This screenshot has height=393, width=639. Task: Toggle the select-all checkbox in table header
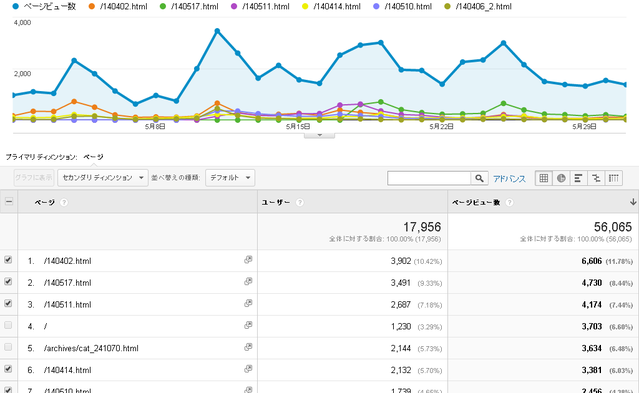[x=9, y=201]
